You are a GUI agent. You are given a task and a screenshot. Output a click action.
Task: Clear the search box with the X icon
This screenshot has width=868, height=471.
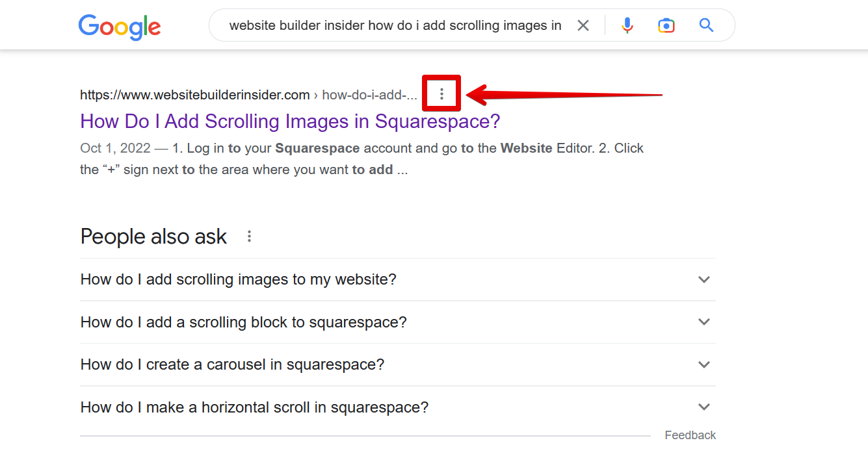point(583,25)
